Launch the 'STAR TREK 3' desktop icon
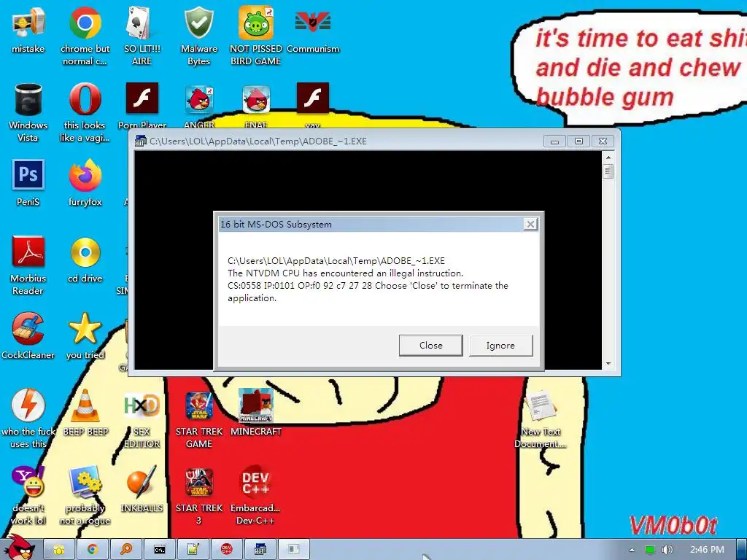 [198, 482]
